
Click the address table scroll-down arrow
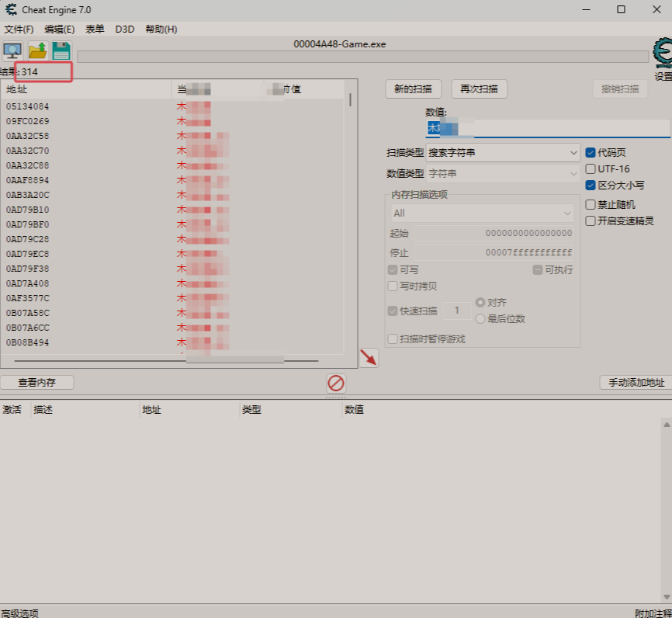click(x=667, y=597)
